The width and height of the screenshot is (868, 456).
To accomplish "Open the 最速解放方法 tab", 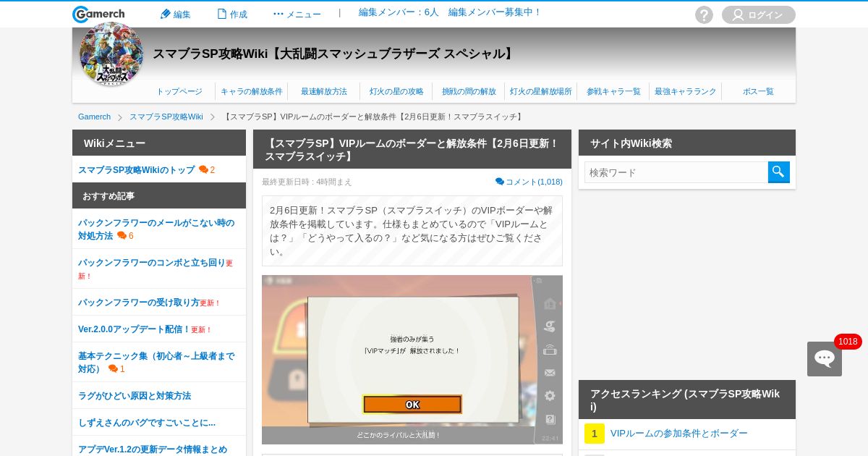I will pyautogui.click(x=324, y=91).
